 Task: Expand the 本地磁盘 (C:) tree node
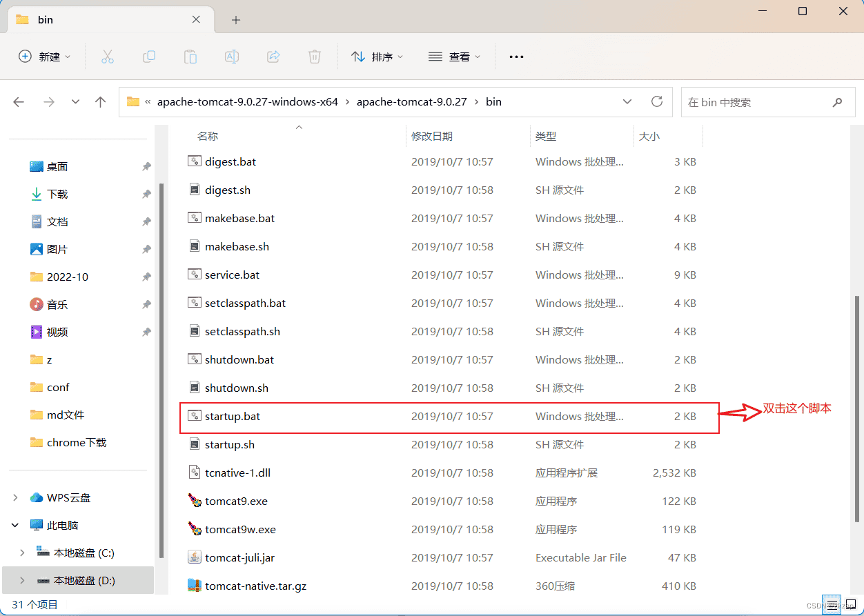22,553
